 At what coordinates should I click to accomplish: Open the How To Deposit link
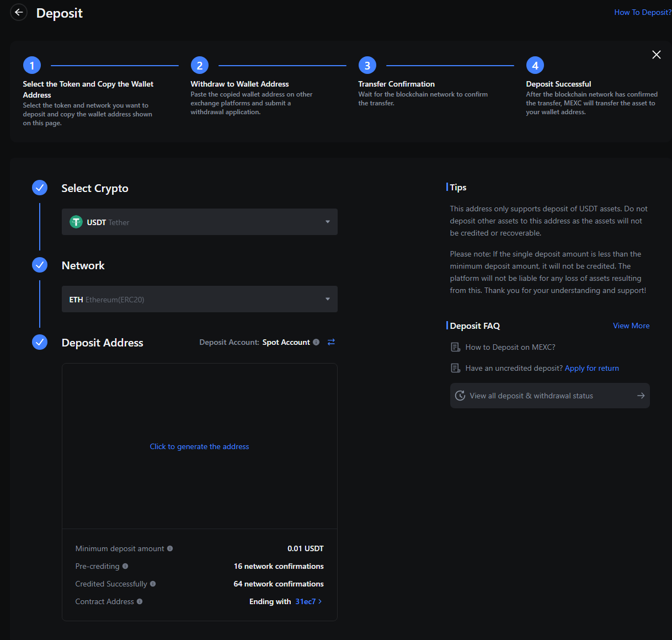click(643, 12)
